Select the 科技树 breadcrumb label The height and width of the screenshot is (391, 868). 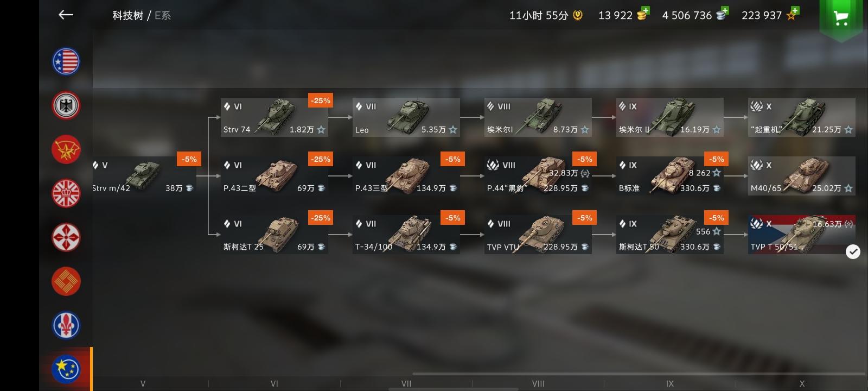click(127, 15)
